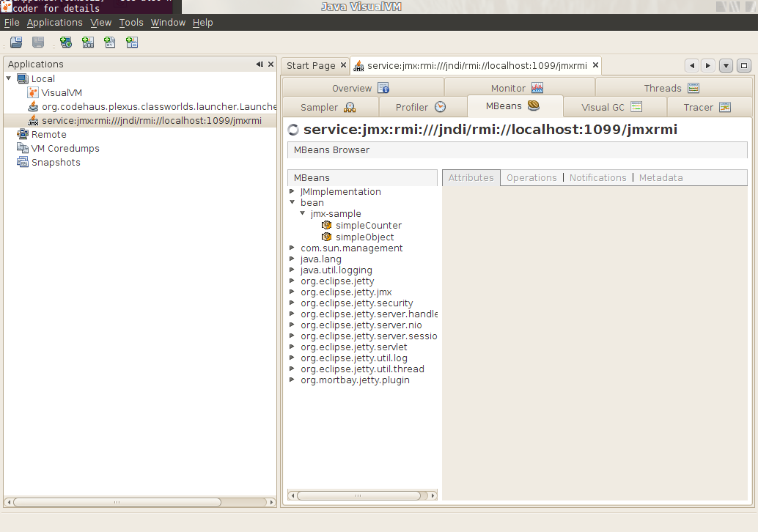Switch to the Tracer tab
Screen dimensions: 758x532
coord(709,107)
